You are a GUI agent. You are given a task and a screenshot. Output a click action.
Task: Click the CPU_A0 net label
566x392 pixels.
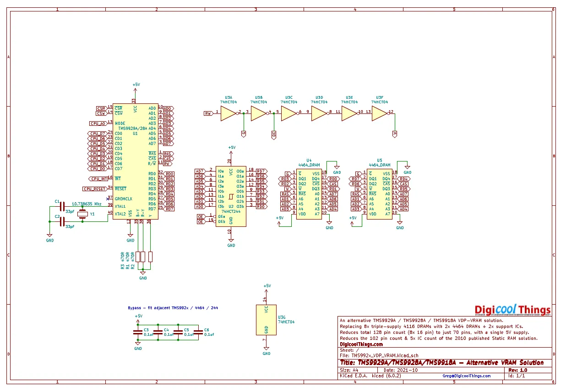coord(98,124)
